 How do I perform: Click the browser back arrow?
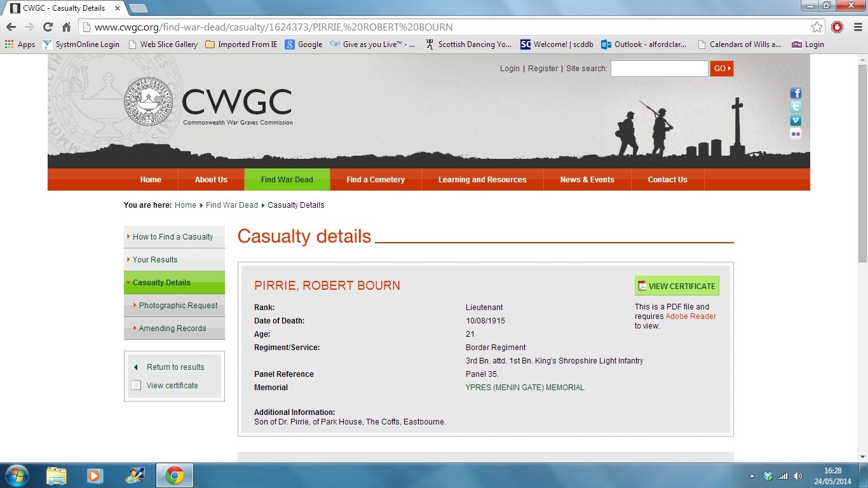(11, 27)
